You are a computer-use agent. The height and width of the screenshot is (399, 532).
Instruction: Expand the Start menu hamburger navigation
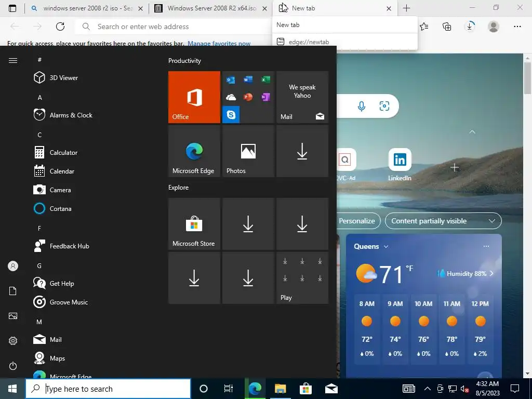(x=13, y=60)
